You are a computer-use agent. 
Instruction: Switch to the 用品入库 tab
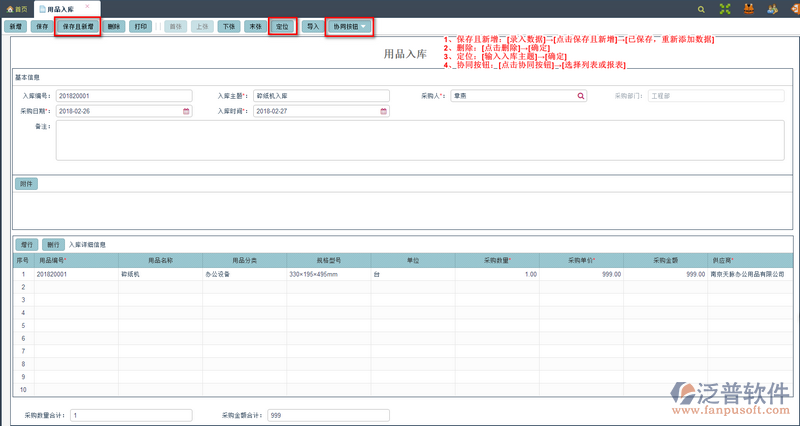tap(58, 8)
